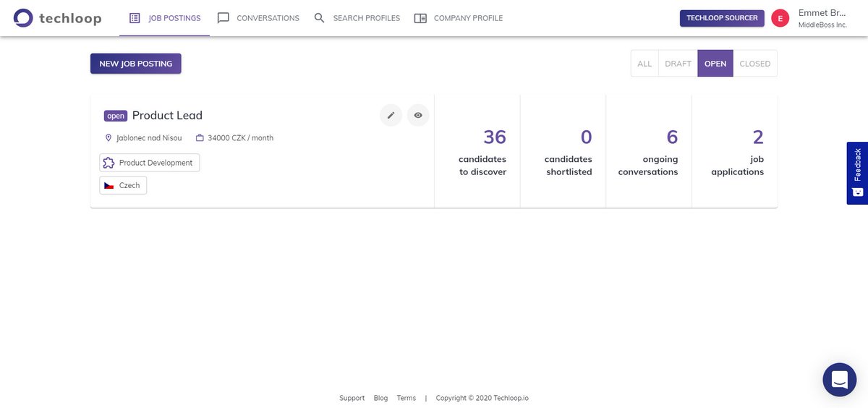
Task: Open the Support footer link
Action: click(352, 398)
